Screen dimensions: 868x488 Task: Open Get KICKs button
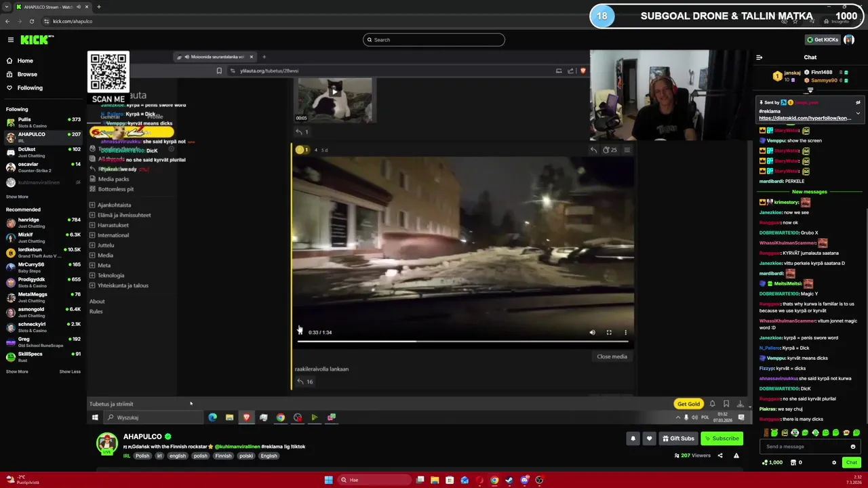(823, 40)
